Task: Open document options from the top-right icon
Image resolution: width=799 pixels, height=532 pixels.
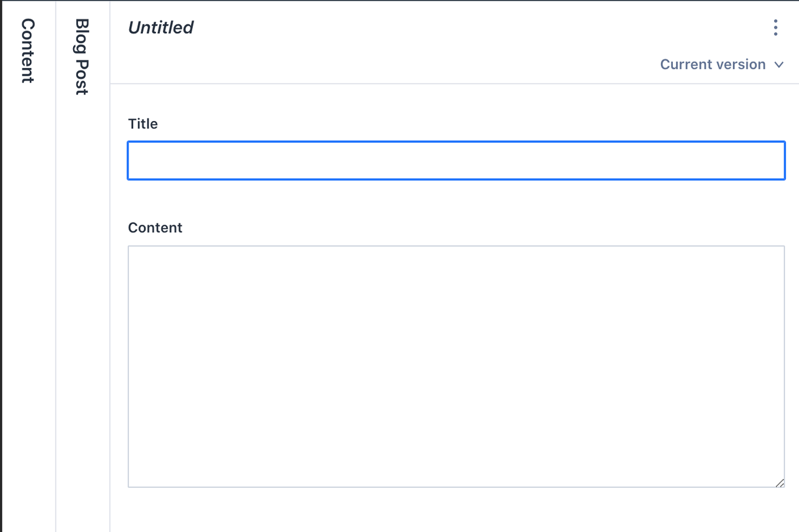Action: [775, 27]
